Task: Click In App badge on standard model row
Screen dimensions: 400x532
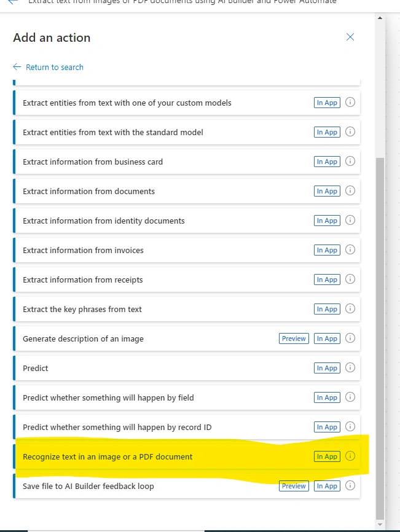Action: pyautogui.click(x=327, y=132)
